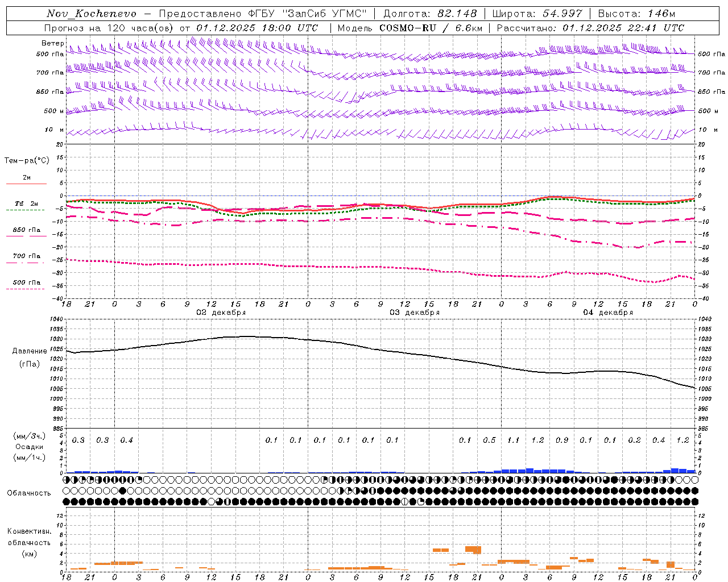Click the Давление pressure panel label
This screenshot has width=728, height=582.
click(x=30, y=351)
